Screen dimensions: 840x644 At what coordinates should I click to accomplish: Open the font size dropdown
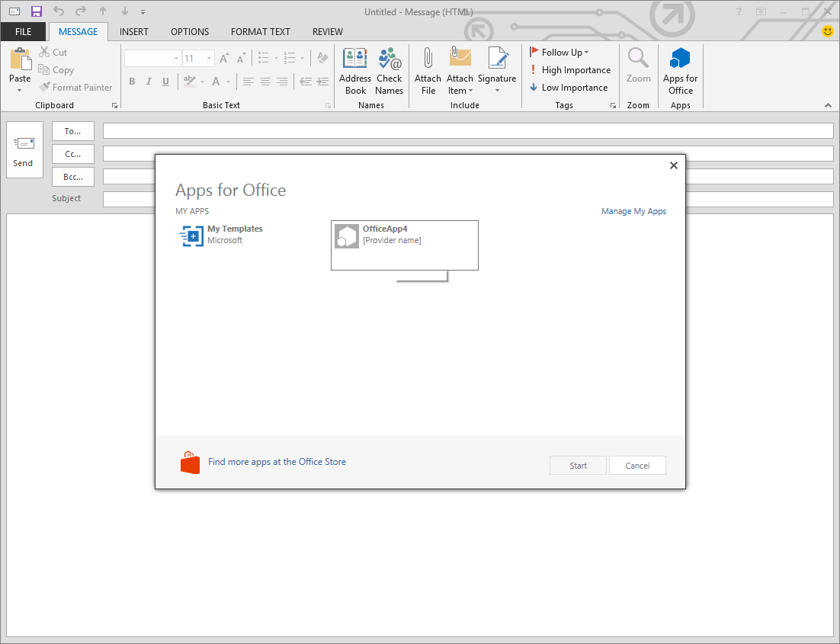(x=209, y=58)
